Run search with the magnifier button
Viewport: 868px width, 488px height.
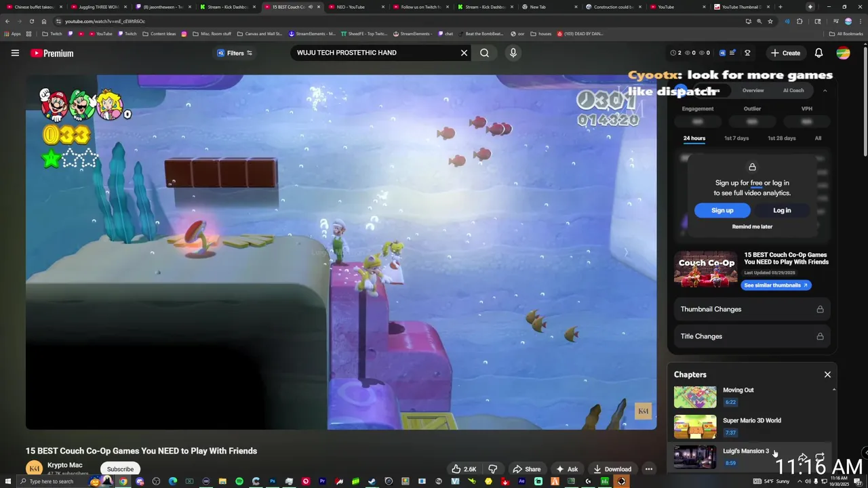[484, 53]
